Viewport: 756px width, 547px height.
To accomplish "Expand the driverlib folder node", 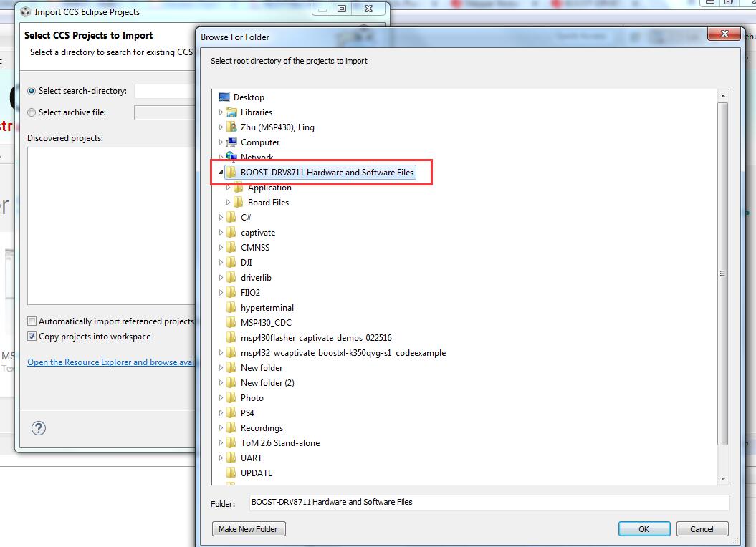I will (221, 278).
